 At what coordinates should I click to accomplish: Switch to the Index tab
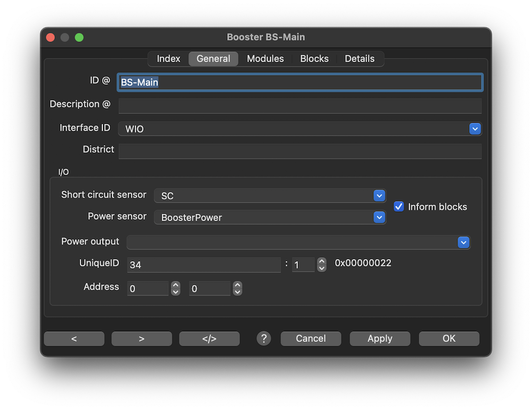click(168, 59)
